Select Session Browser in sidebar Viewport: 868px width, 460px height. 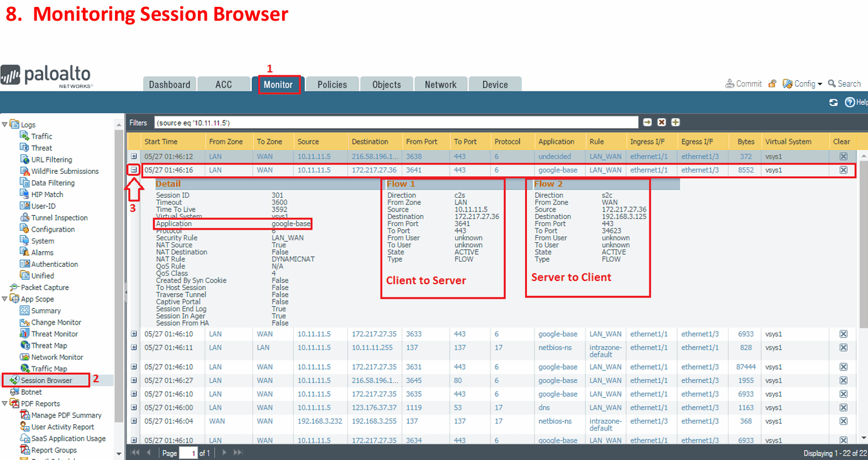[x=46, y=380]
